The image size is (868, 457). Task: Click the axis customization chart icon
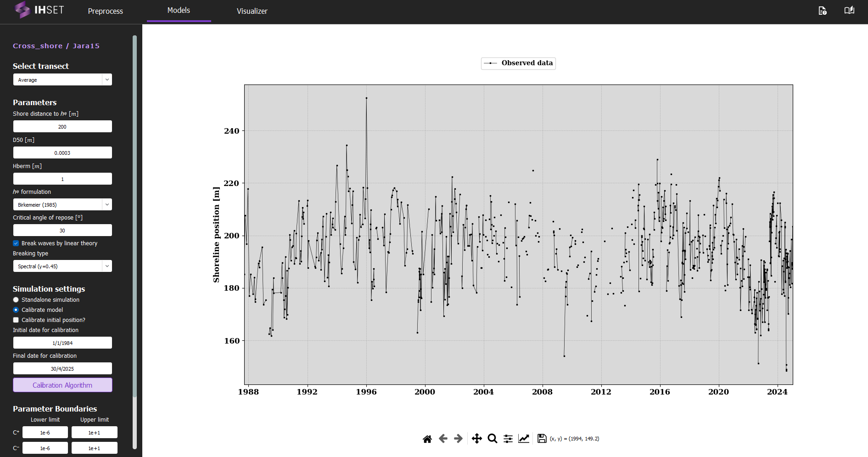tap(524, 439)
